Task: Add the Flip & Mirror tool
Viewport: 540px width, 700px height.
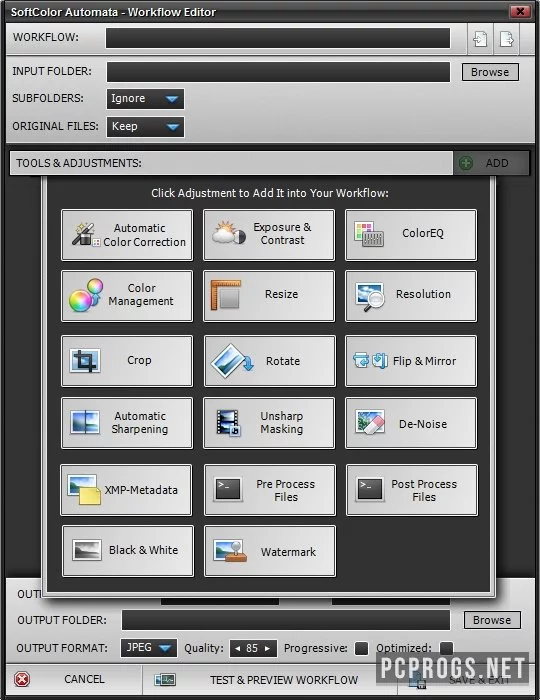Action: (x=411, y=361)
